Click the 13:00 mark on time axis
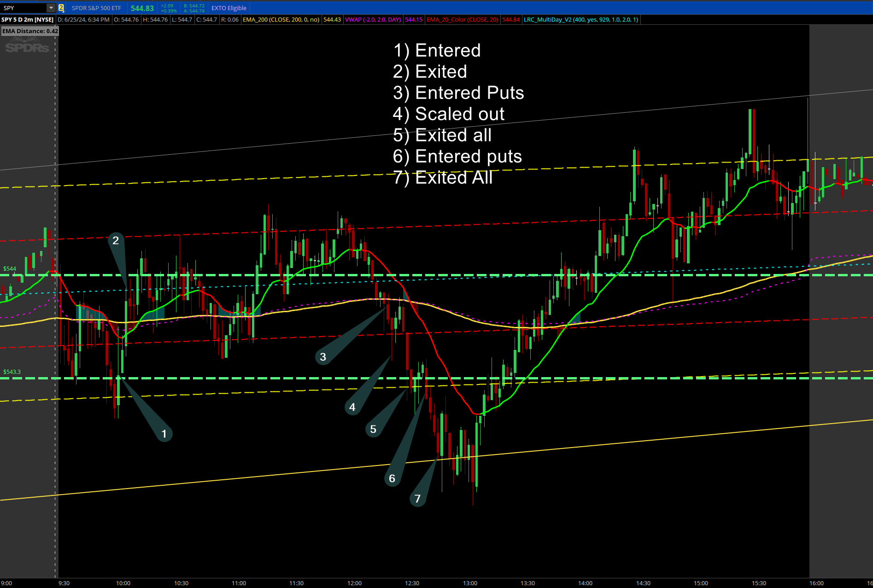The image size is (873, 588). pyautogui.click(x=470, y=583)
